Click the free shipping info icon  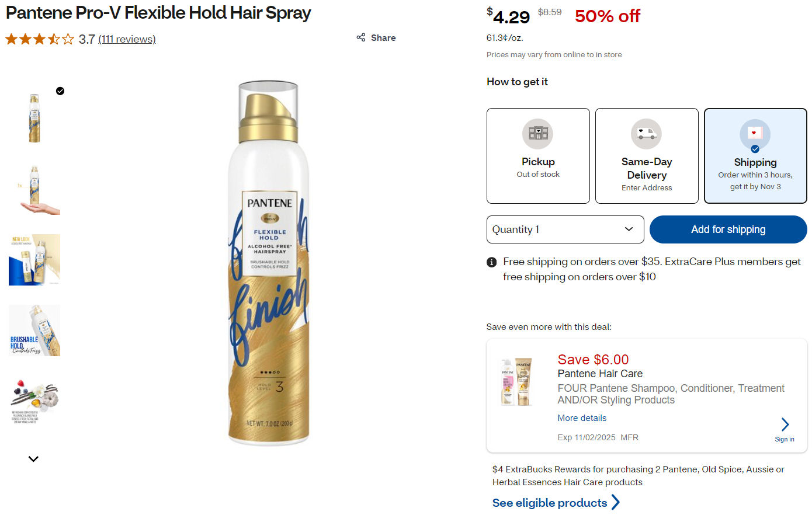tap(492, 262)
